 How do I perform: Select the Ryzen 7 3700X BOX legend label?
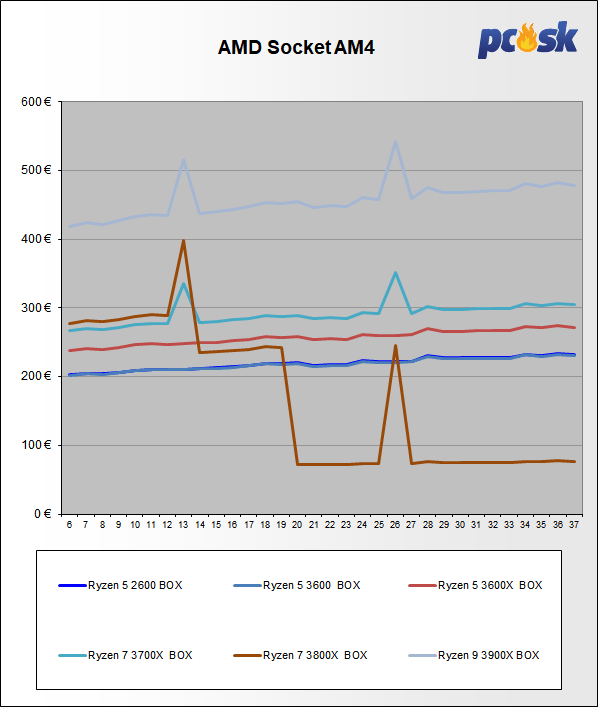tap(140, 655)
